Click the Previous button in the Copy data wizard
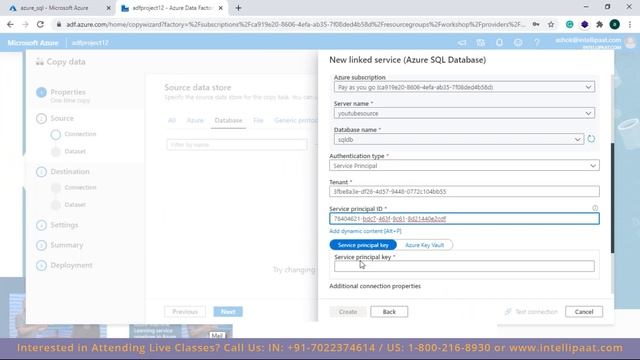 pyautogui.click(x=185, y=311)
